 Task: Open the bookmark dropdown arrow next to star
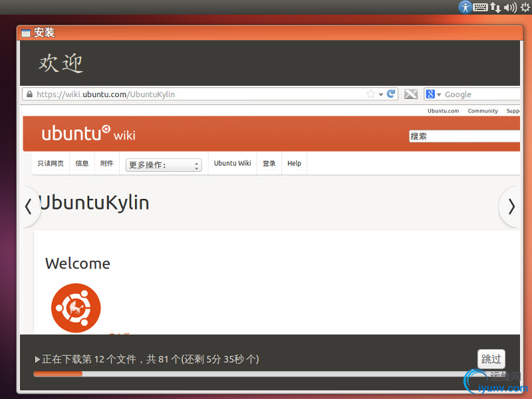[381, 94]
